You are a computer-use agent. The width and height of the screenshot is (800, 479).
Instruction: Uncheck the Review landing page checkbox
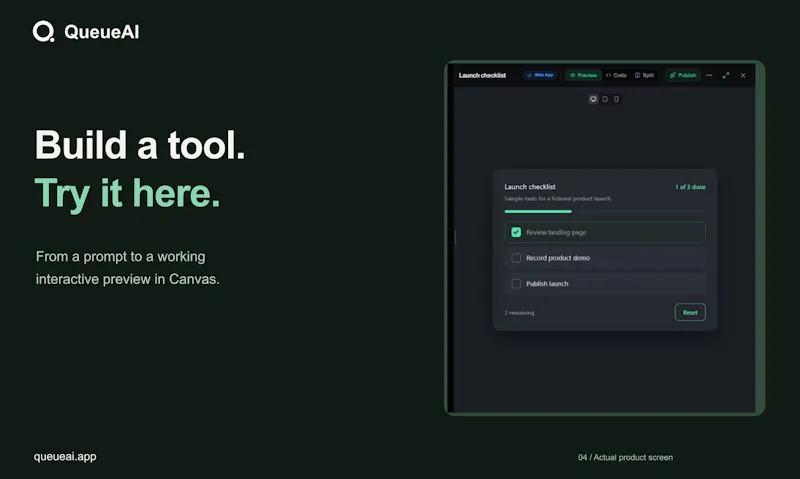coord(516,232)
